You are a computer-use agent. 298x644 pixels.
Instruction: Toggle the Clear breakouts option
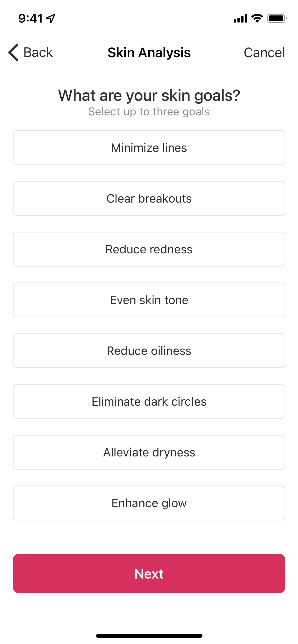tap(149, 198)
